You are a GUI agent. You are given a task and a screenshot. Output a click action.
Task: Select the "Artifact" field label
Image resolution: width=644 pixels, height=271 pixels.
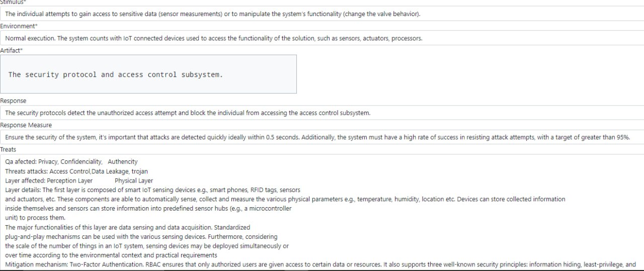click(12, 50)
